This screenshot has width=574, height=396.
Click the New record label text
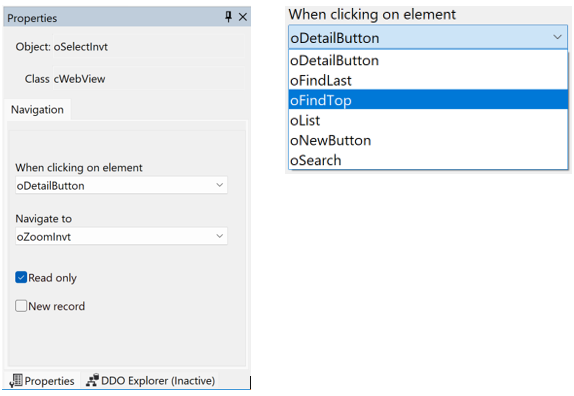(x=57, y=306)
